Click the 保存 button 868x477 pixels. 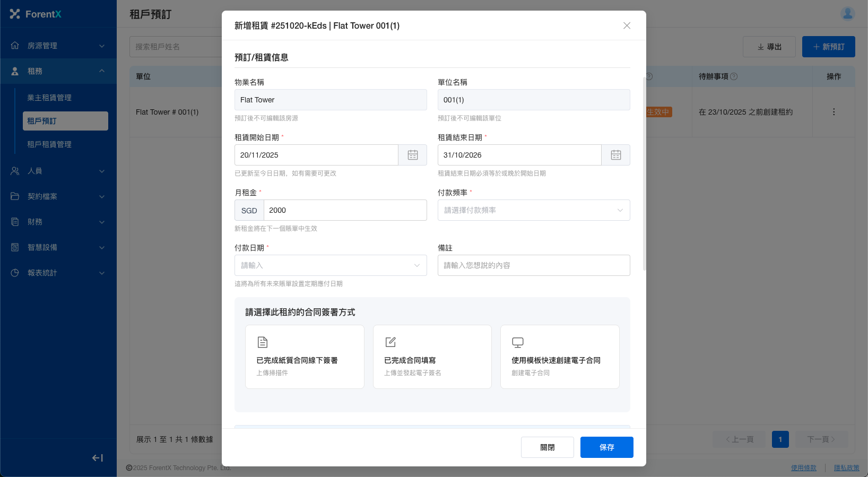606,447
